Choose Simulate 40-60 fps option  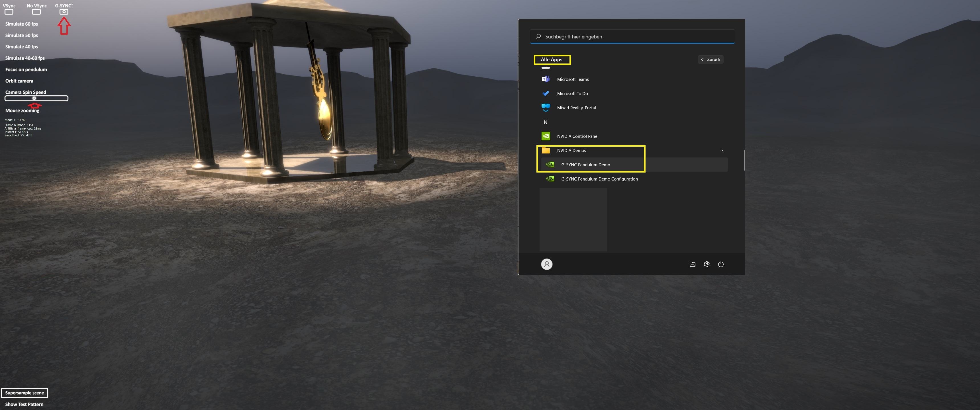pyautogui.click(x=25, y=58)
